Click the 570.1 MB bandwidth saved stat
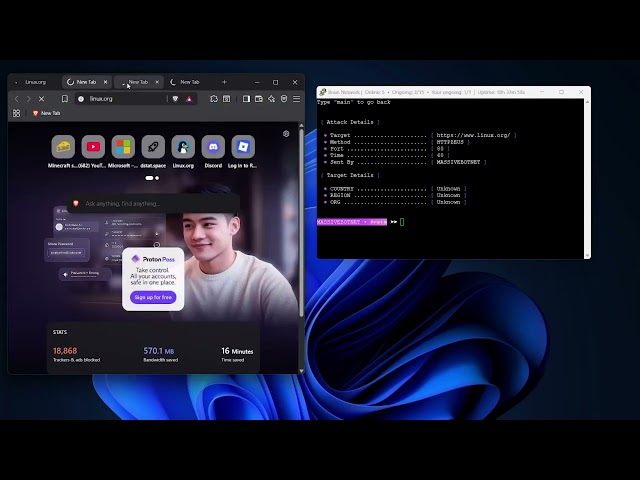640x480 pixels. 158,351
